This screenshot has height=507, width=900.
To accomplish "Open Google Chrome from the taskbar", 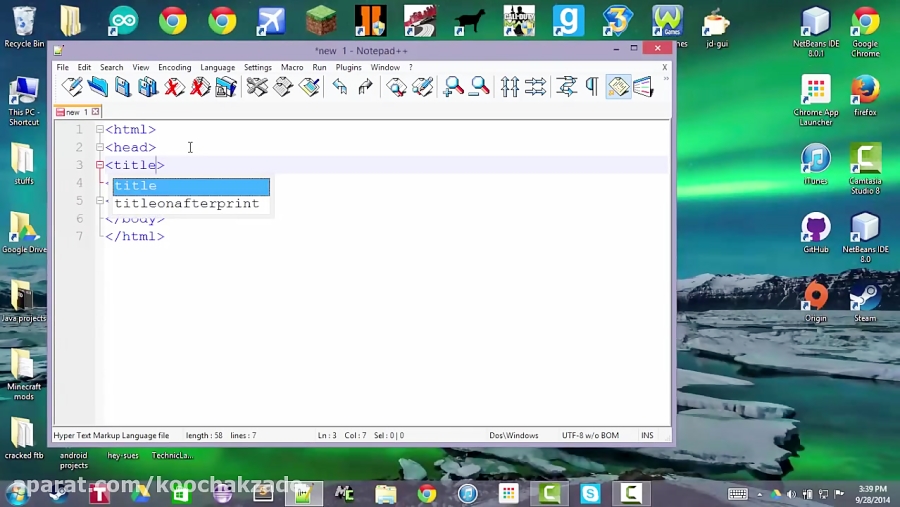I will click(427, 493).
